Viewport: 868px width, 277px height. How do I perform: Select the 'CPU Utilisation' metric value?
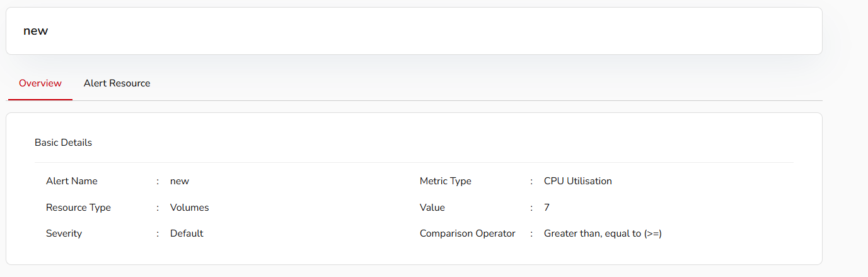[x=577, y=181]
